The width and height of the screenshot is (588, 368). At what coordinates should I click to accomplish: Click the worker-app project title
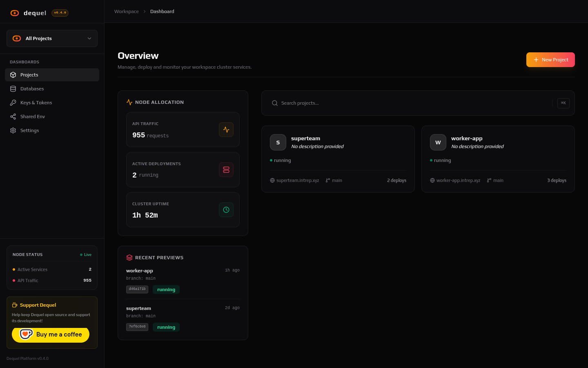coord(467,139)
